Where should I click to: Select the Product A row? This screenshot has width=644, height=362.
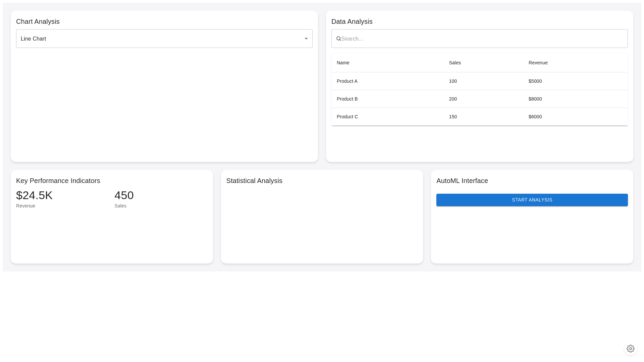pos(347,81)
